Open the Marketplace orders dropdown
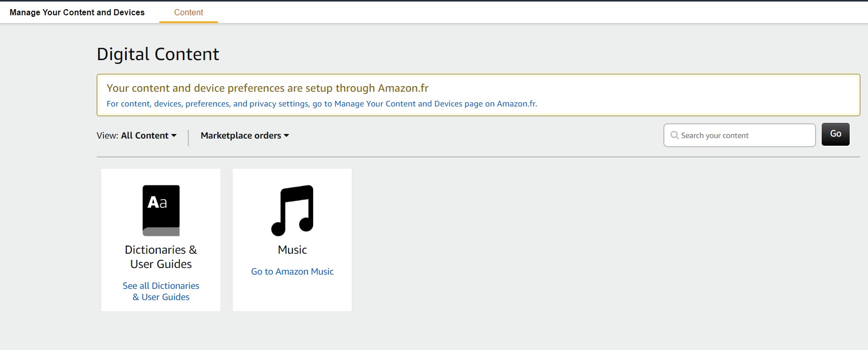 (244, 136)
